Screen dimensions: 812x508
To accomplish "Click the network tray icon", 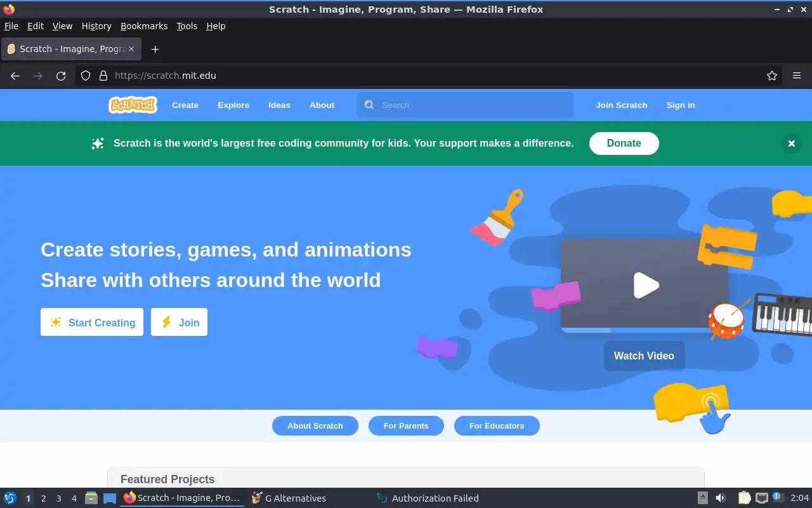I will 762,498.
